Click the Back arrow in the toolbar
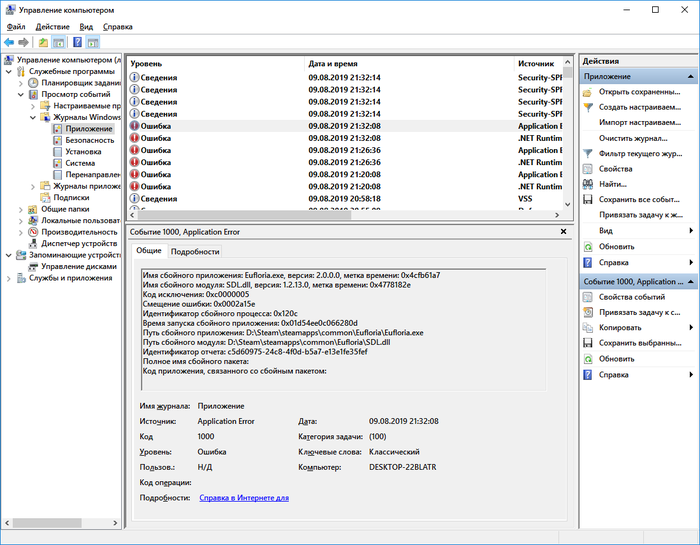The image size is (700, 545). tap(9, 43)
